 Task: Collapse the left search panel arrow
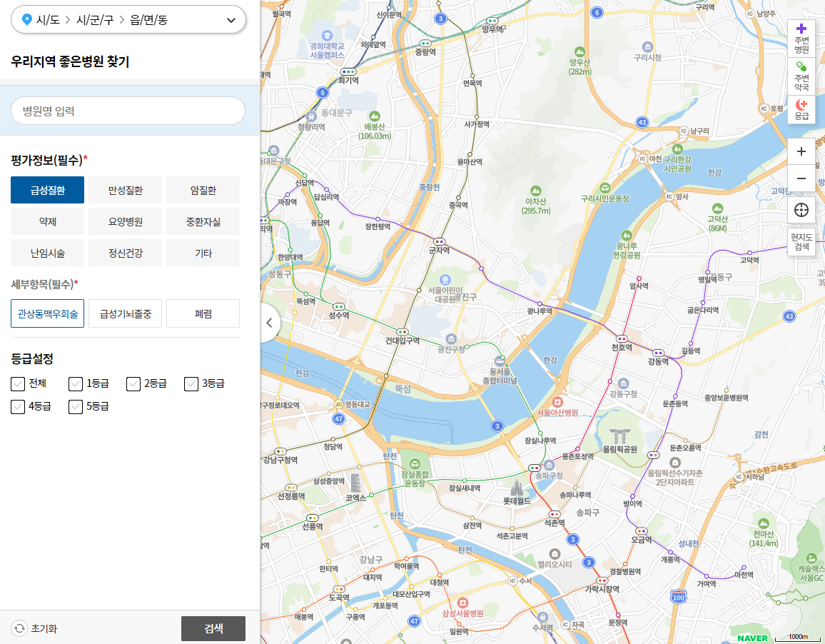coord(269,323)
